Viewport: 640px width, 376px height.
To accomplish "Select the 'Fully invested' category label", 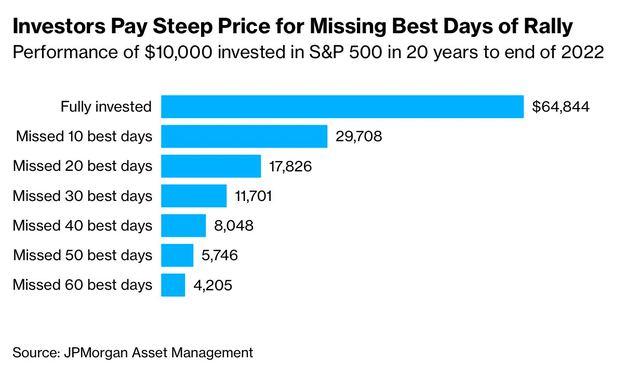I will 106,107.
